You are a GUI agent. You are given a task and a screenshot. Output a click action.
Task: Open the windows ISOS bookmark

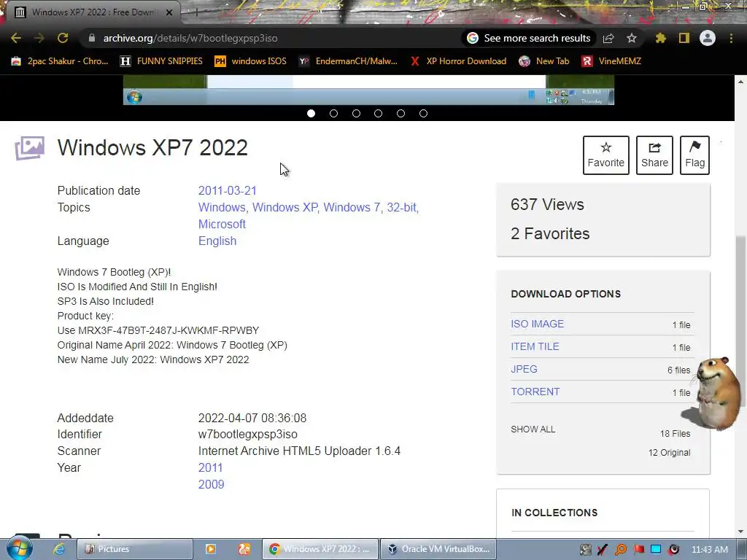251,61
